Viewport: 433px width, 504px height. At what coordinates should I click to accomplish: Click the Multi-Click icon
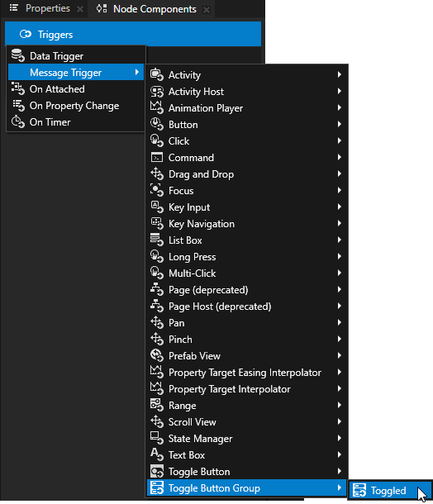point(157,273)
